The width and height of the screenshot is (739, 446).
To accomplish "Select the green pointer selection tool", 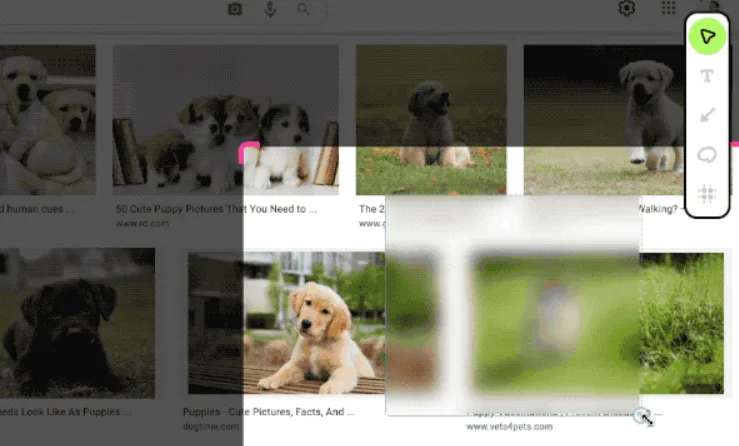I will point(707,36).
